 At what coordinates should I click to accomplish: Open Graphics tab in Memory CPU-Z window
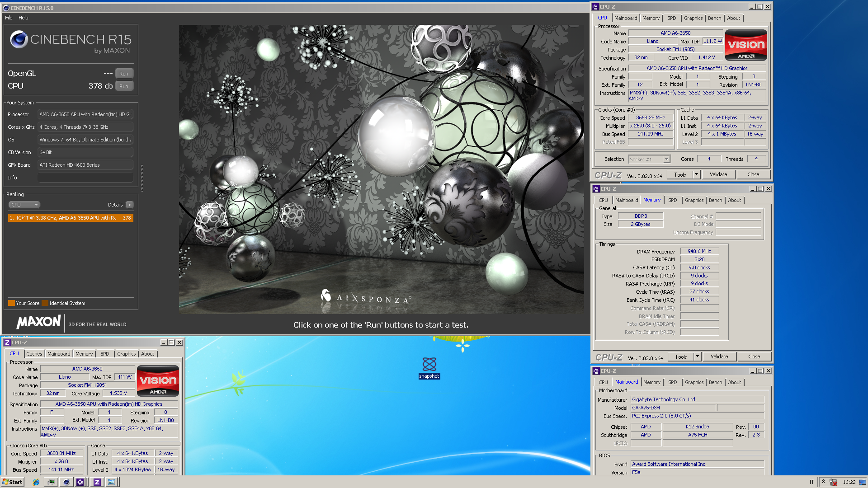tap(694, 200)
